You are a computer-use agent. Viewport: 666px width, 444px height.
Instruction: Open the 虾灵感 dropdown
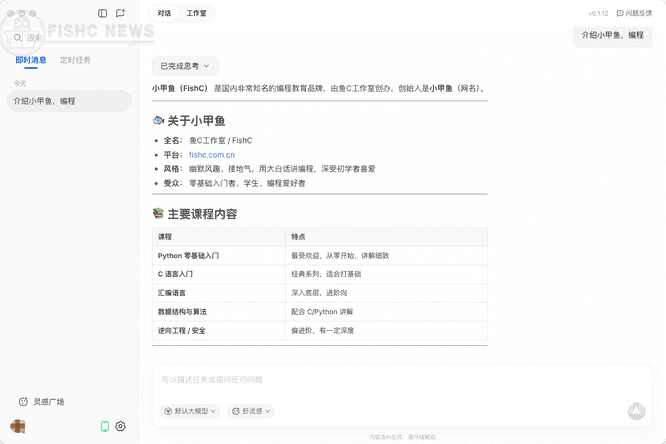click(x=250, y=411)
